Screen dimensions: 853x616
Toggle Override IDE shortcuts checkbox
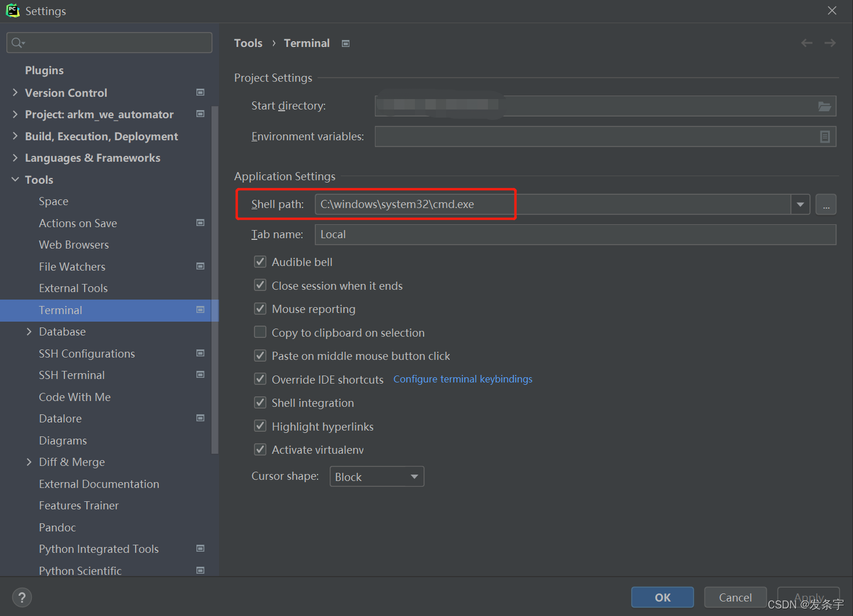click(260, 379)
